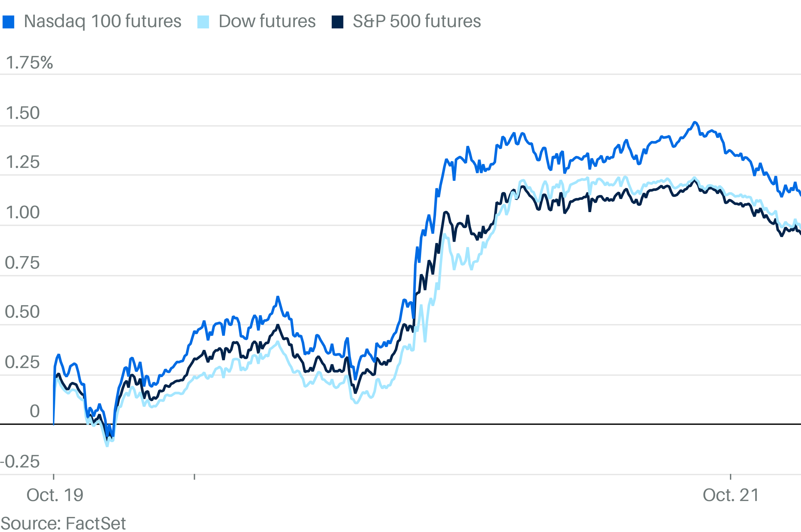The height and width of the screenshot is (532, 801).
Task: Click the 1.25 y-axis label
Action: tap(23, 162)
